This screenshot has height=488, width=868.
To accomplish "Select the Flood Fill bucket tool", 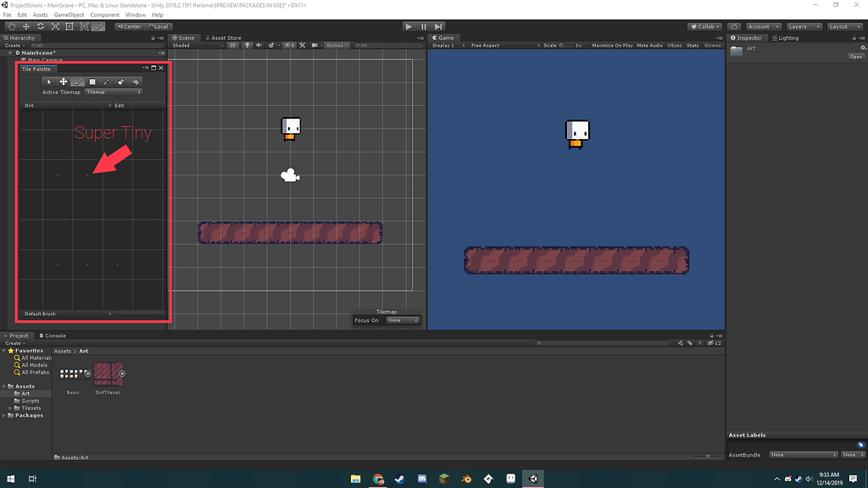I will click(x=136, y=81).
